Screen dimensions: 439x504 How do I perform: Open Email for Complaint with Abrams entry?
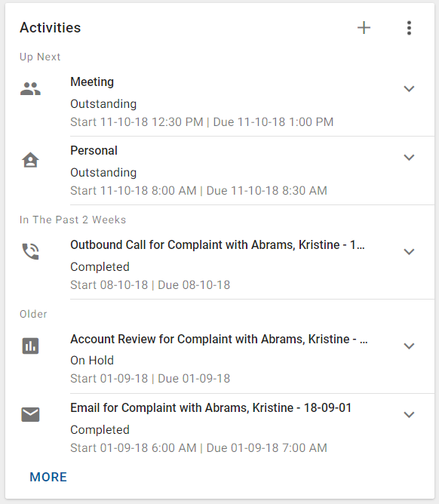(x=210, y=408)
